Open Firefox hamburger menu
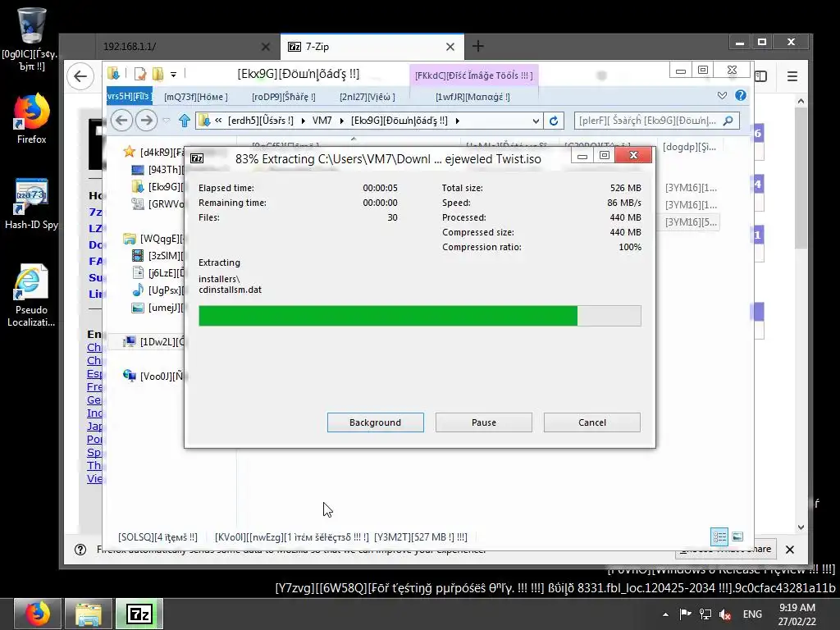840x630 pixels. coord(792,76)
